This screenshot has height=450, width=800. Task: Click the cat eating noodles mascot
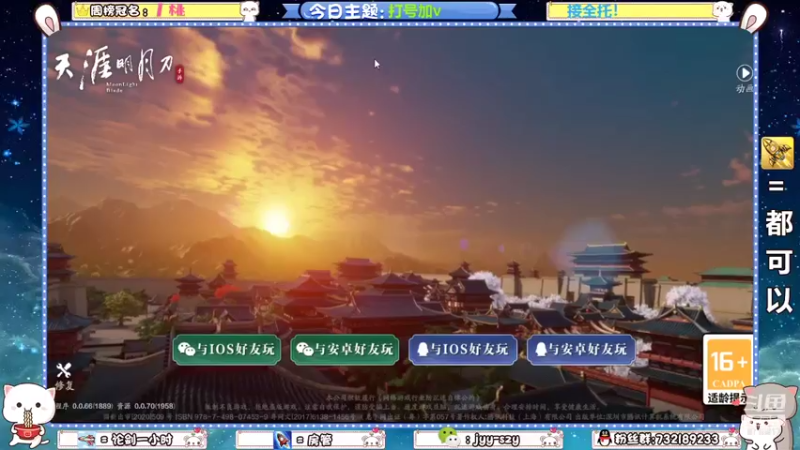[28, 414]
